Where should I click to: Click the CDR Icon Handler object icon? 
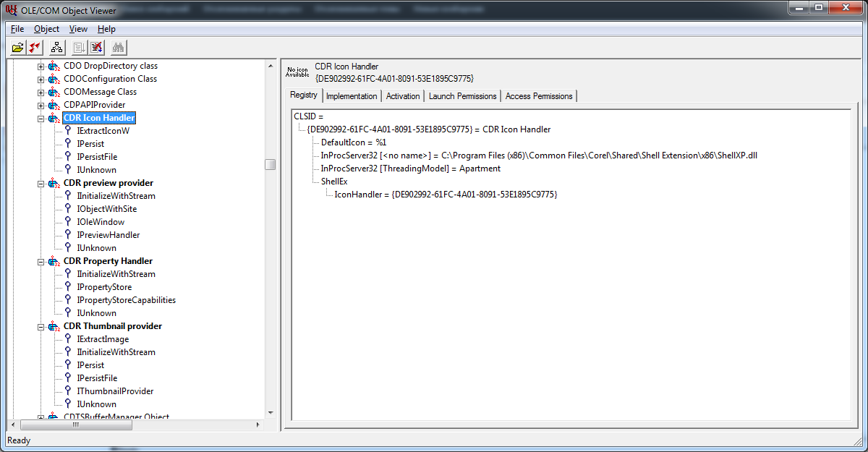pyautogui.click(x=54, y=118)
